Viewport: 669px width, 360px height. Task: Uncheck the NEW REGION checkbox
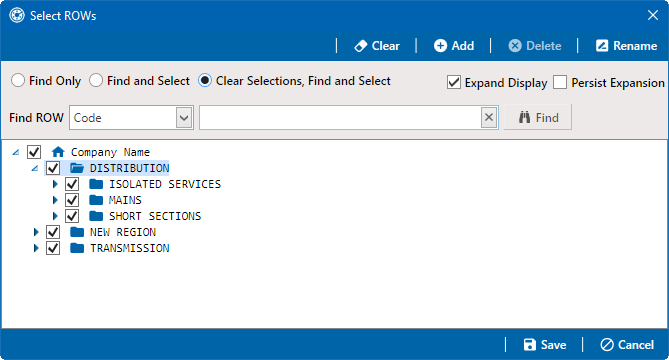[x=53, y=232]
